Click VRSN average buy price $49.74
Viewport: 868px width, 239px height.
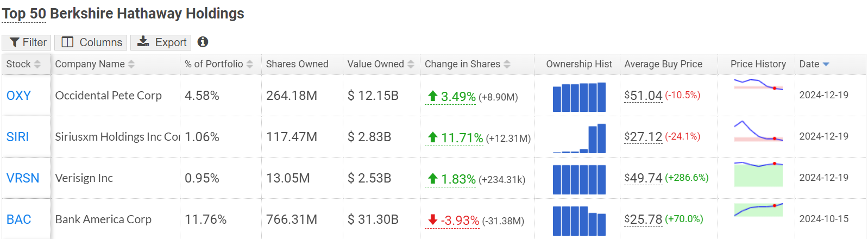pyautogui.click(x=643, y=178)
